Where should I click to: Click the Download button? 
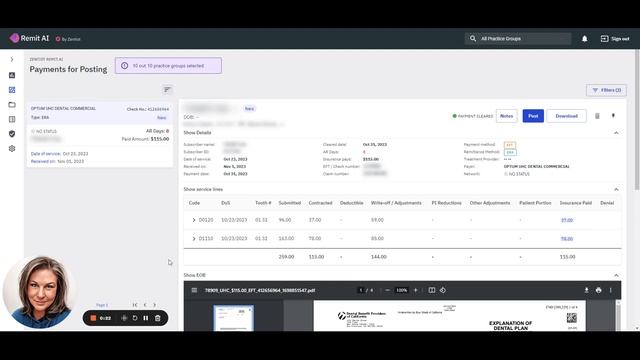click(x=567, y=116)
